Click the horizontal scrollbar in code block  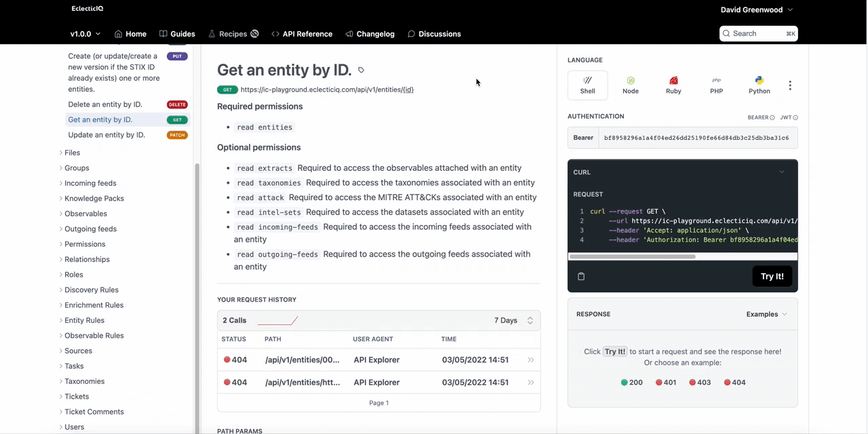pyautogui.click(x=632, y=257)
